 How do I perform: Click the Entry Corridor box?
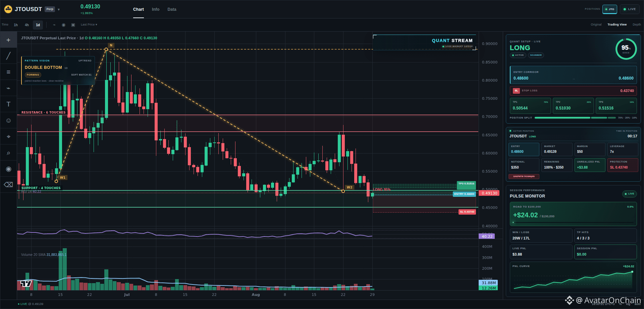(x=573, y=75)
